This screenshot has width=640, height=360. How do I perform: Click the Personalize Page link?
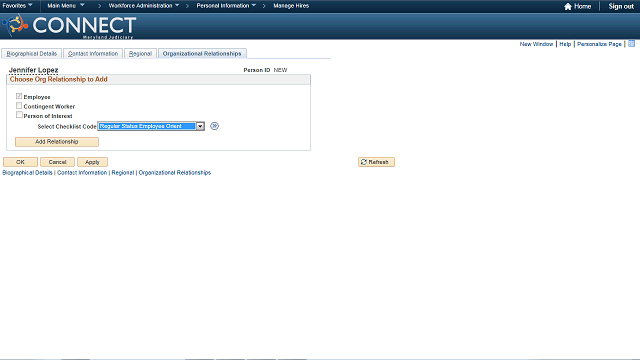tap(599, 44)
